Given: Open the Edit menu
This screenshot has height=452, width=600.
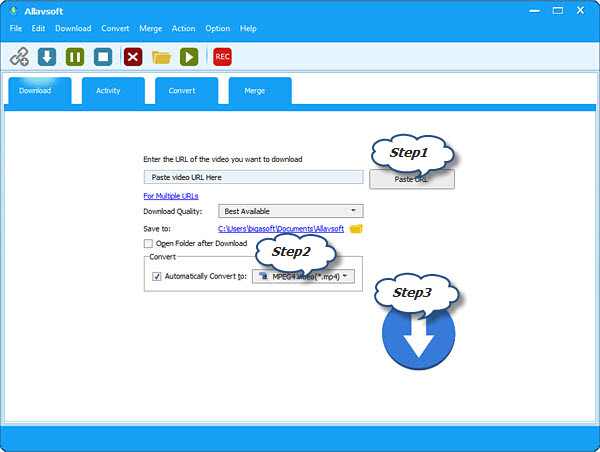Looking at the screenshot, I should [38, 28].
